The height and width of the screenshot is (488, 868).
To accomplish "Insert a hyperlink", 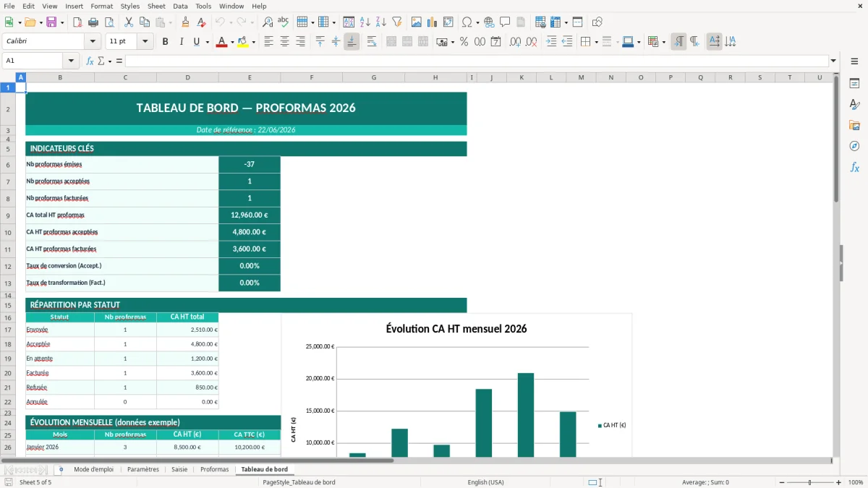I will 489,22.
